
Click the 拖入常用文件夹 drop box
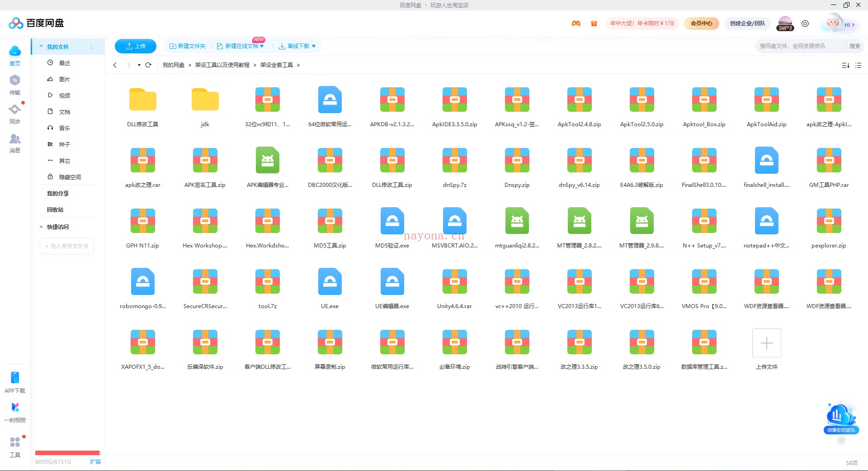[67, 246]
